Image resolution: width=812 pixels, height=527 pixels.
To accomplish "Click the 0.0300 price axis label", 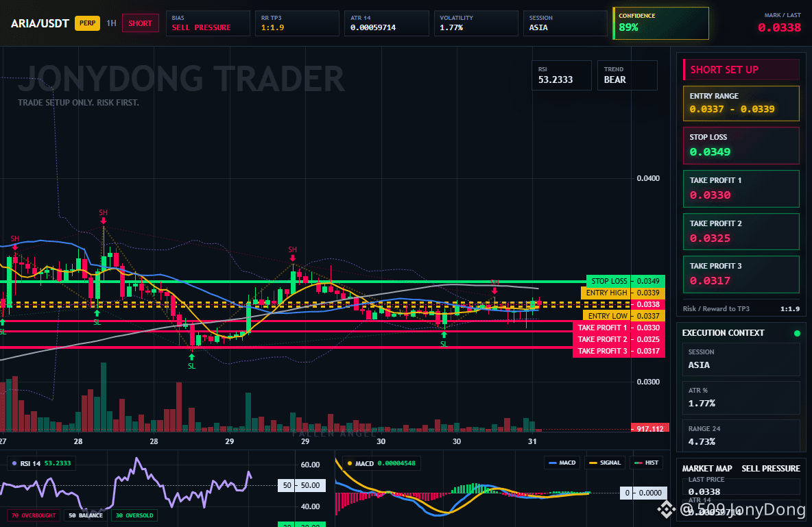I will (x=648, y=382).
